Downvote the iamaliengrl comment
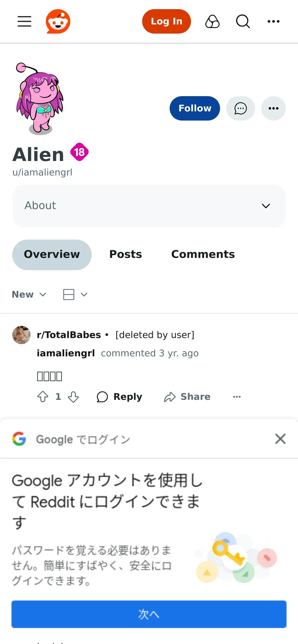The image size is (298, 644). [73, 397]
